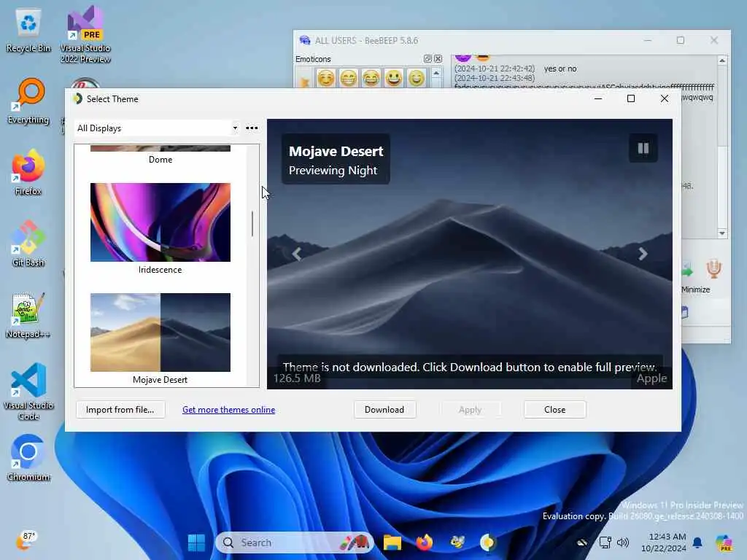Open File Explorer from the taskbar
Viewport: 747px width, 560px height.
point(392,542)
